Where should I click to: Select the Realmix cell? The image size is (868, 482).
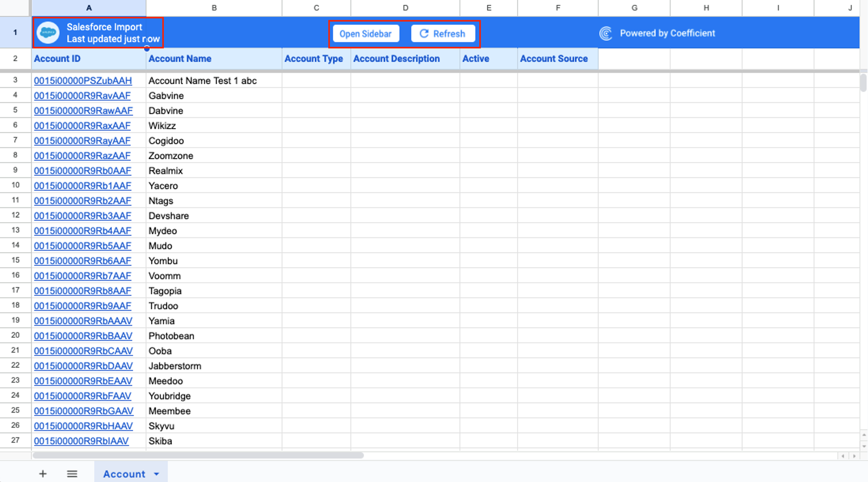point(214,171)
